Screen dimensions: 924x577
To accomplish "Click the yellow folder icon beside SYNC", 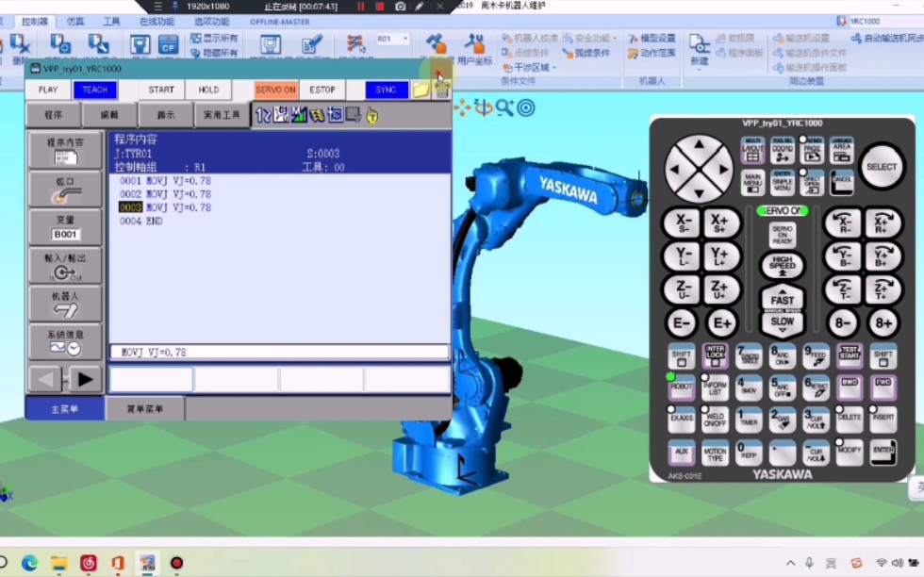I will [x=421, y=90].
